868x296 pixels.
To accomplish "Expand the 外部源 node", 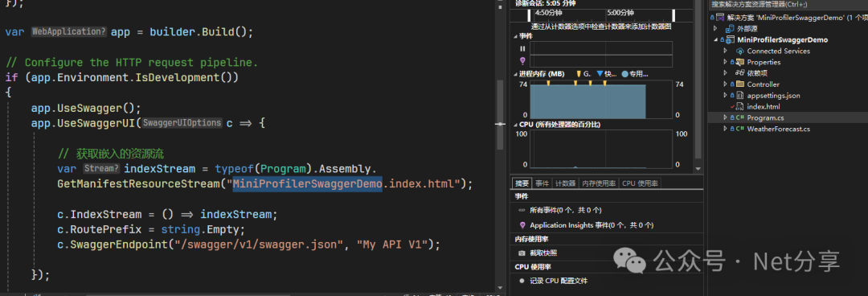I will tap(715, 28).
